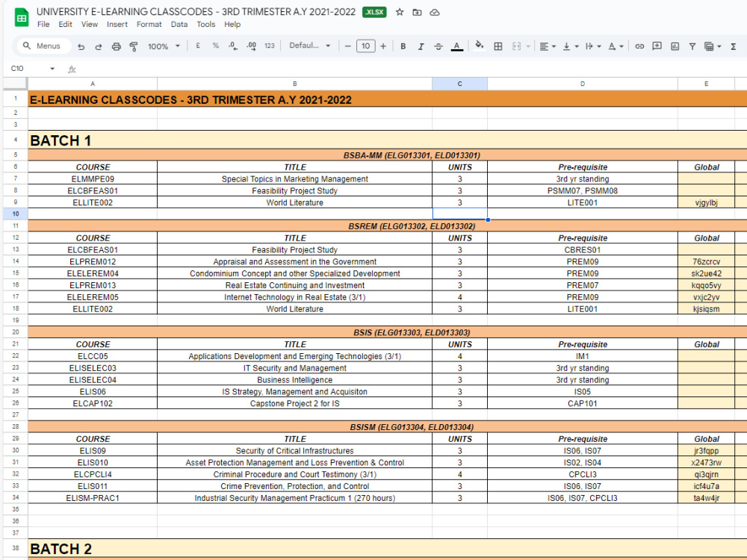
Task: Click the font size field
Action: (x=365, y=46)
